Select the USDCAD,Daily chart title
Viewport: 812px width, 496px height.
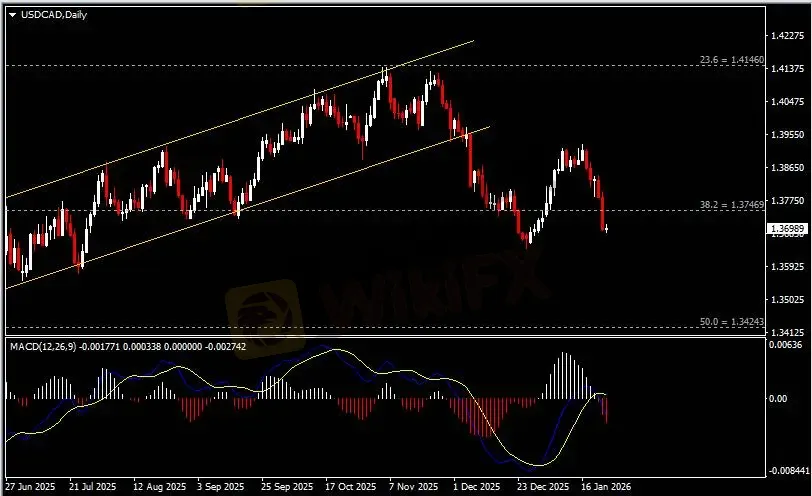click(x=54, y=15)
